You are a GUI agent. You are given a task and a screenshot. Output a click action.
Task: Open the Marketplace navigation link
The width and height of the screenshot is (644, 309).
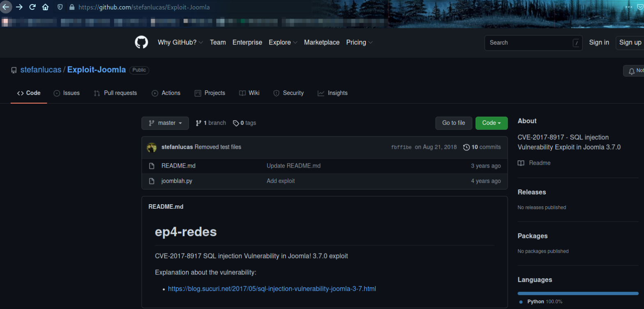click(322, 42)
